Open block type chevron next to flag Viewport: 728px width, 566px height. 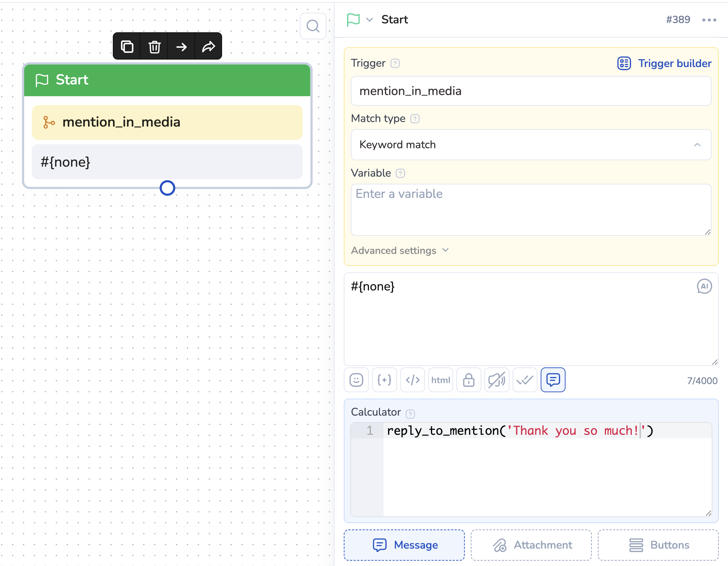pyautogui.click(x=369, y=20)
